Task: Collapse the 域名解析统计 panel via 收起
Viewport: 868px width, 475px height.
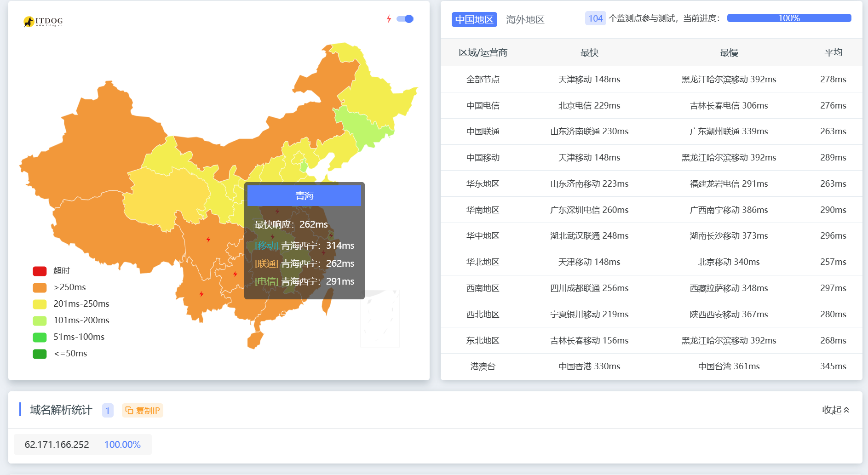Action: click(x=833, y=409)
